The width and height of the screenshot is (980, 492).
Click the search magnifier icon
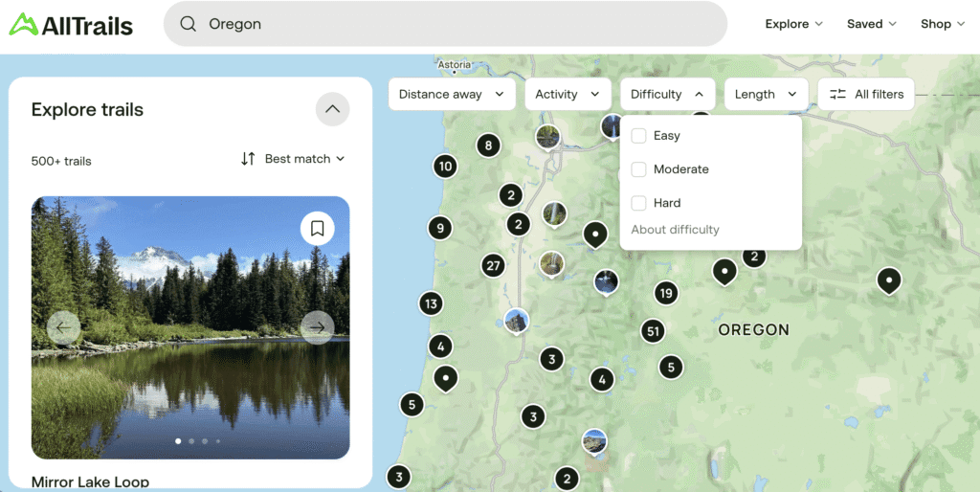point(189,24)
